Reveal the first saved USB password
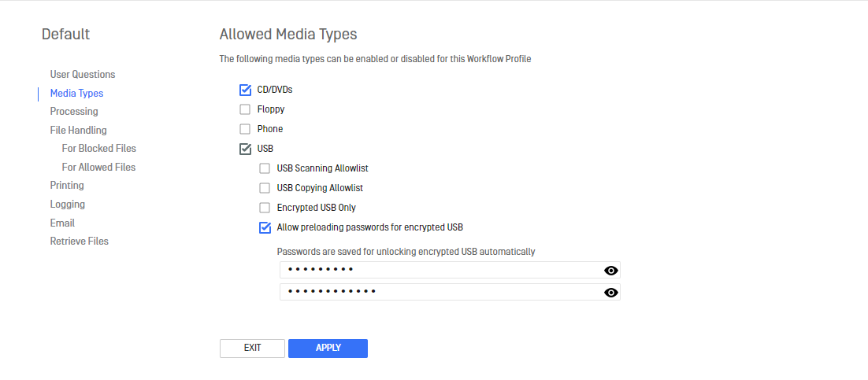Viewport: 868px width, 380px height. pos(610,271)
